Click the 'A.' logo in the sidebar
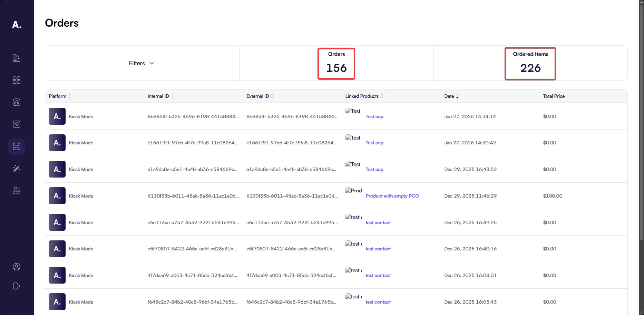Viewport: 644px width, 315px height. [x=17, y=25]
